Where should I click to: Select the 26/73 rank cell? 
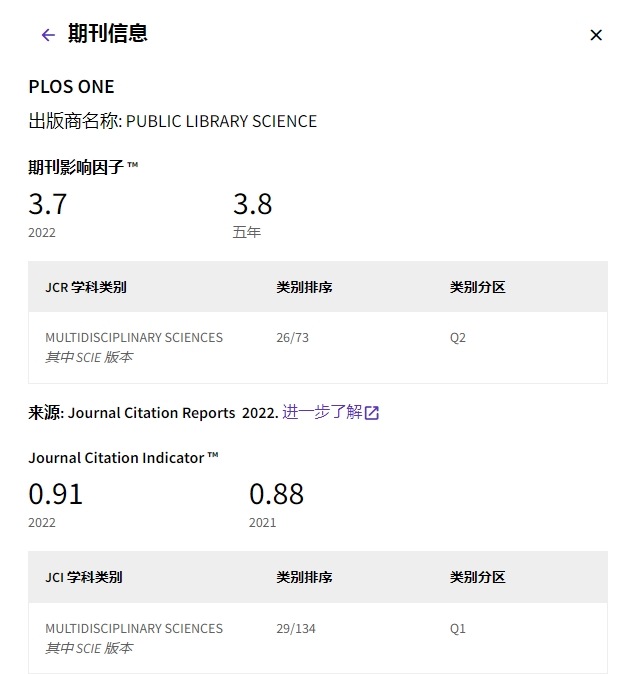(292, 338)
